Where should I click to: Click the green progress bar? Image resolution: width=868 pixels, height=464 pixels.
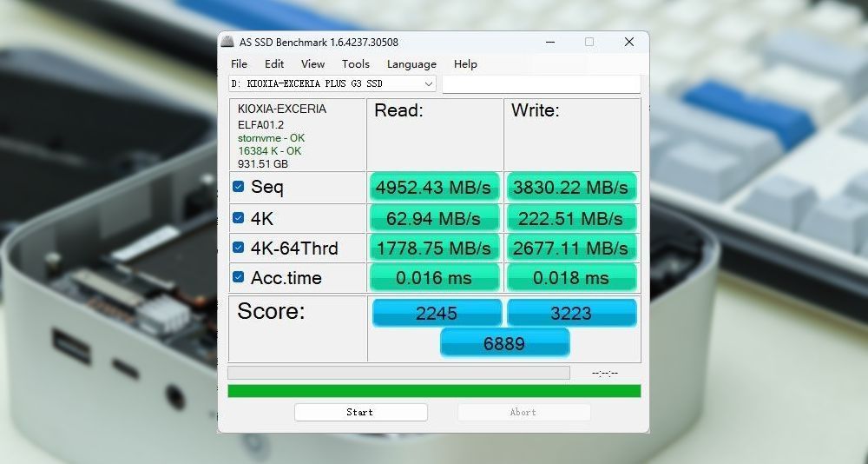[x=434, y=391]
